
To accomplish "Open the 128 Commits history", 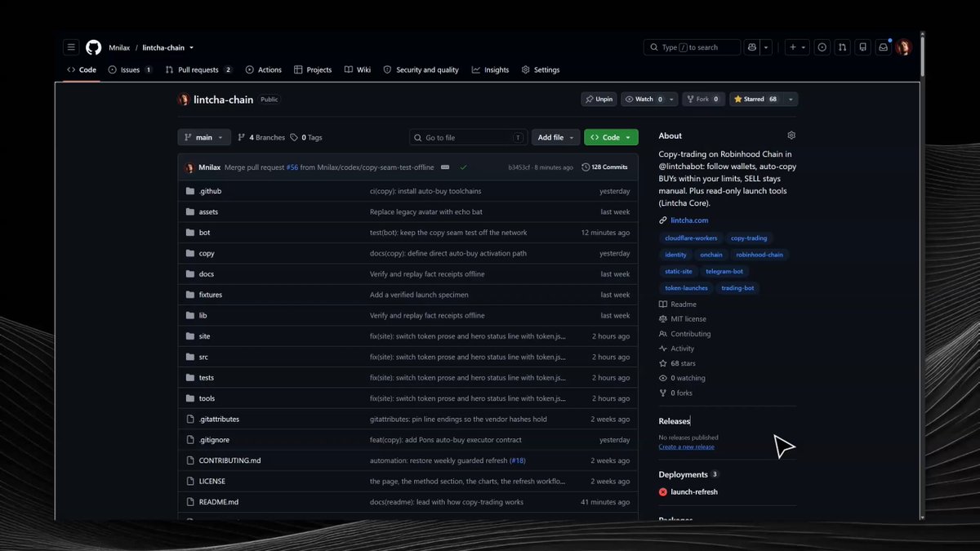I will pyautogui.click(x=605, y=167).
